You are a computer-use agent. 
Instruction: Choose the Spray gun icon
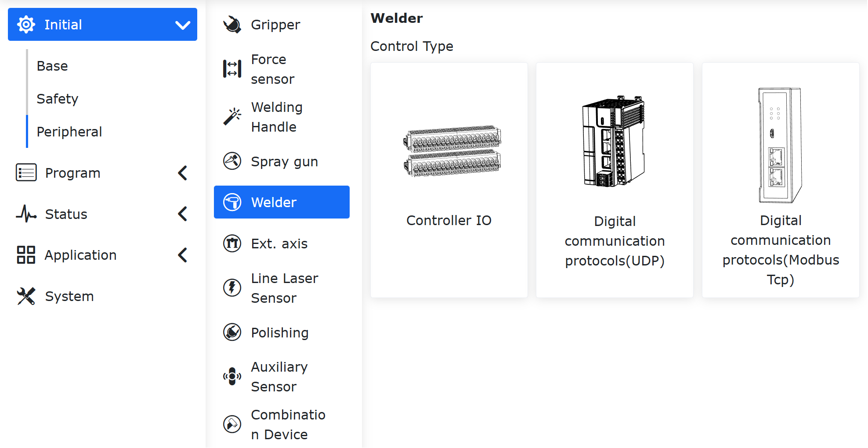[232, 161]
